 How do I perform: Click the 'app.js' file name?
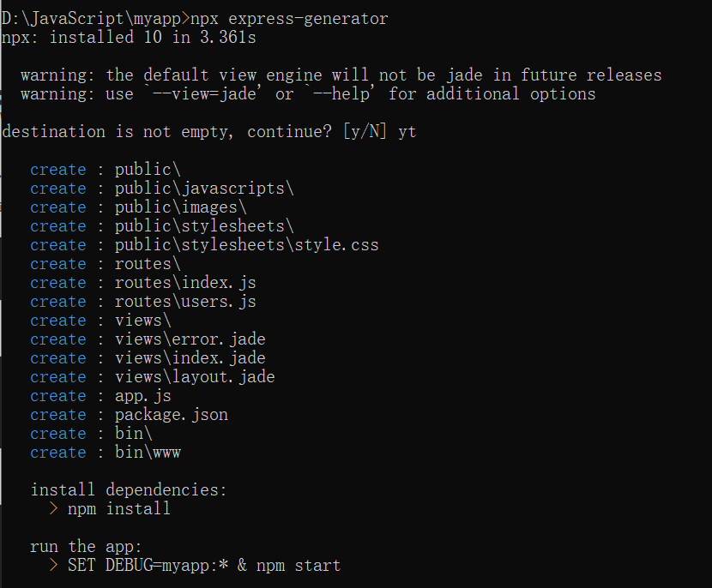[143, 395]
